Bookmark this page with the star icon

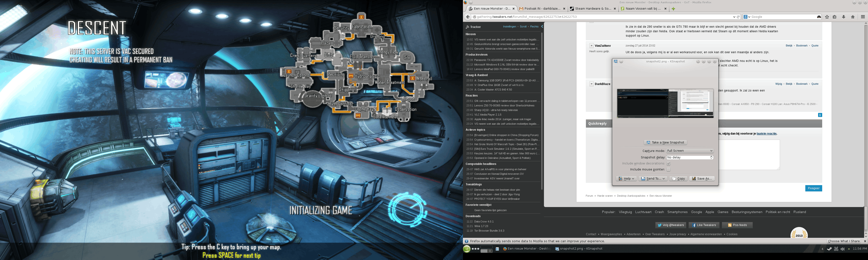tap(827, 17)
